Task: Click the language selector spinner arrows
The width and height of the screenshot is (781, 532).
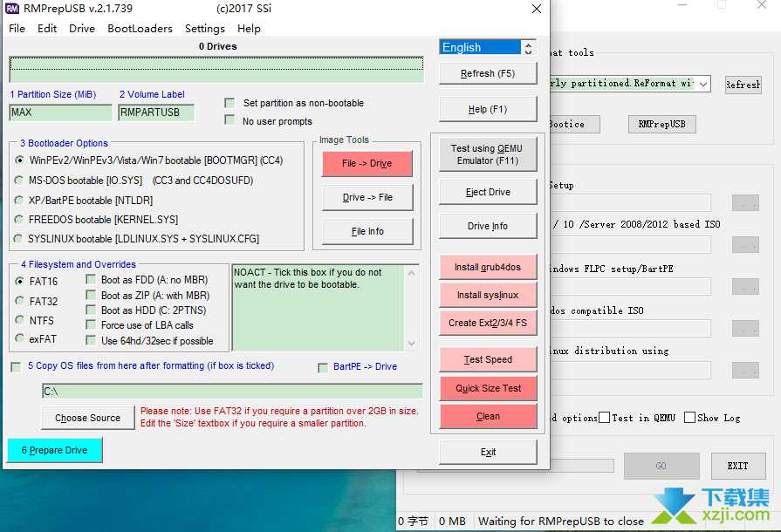Action: pyautogui.click(x=529, y=47)
